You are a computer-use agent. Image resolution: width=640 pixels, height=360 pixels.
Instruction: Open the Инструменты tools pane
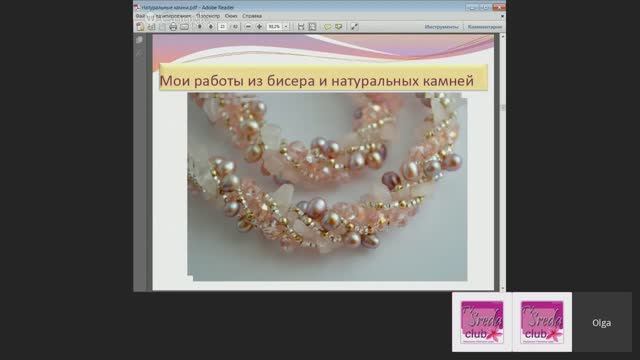click(x=441, y=27)
